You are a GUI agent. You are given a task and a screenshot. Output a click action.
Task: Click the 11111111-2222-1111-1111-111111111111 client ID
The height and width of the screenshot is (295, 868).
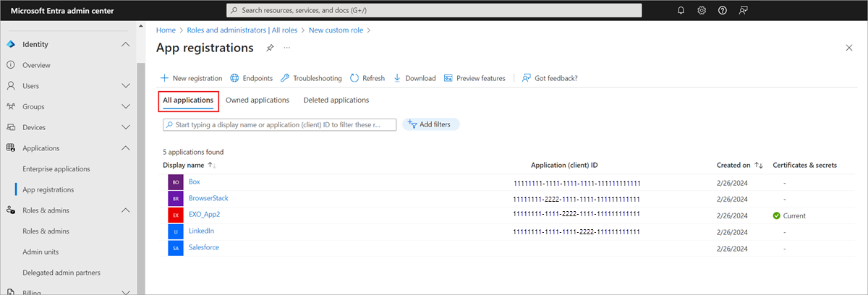576,200
